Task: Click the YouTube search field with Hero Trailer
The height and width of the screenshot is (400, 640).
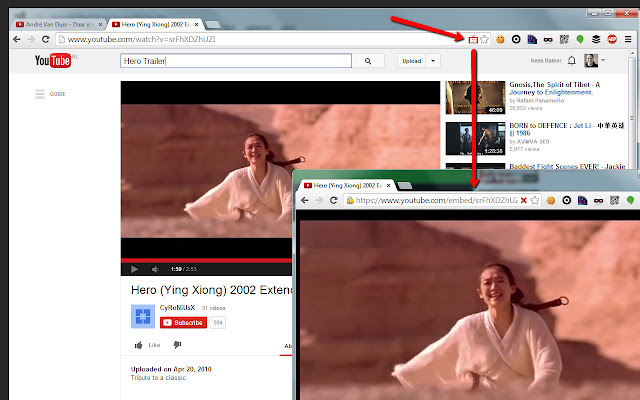Action: pyautogui.click(x=236, y=61)
